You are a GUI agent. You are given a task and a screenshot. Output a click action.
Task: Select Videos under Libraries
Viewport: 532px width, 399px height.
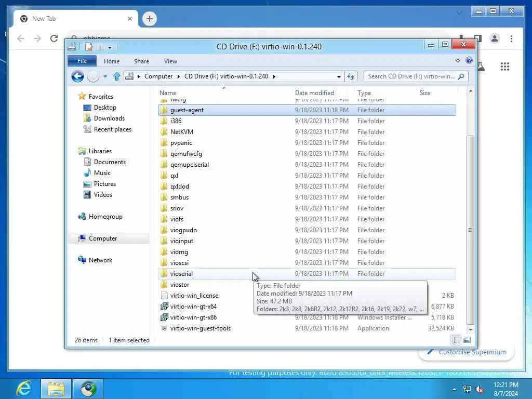(x=103, y=195)
